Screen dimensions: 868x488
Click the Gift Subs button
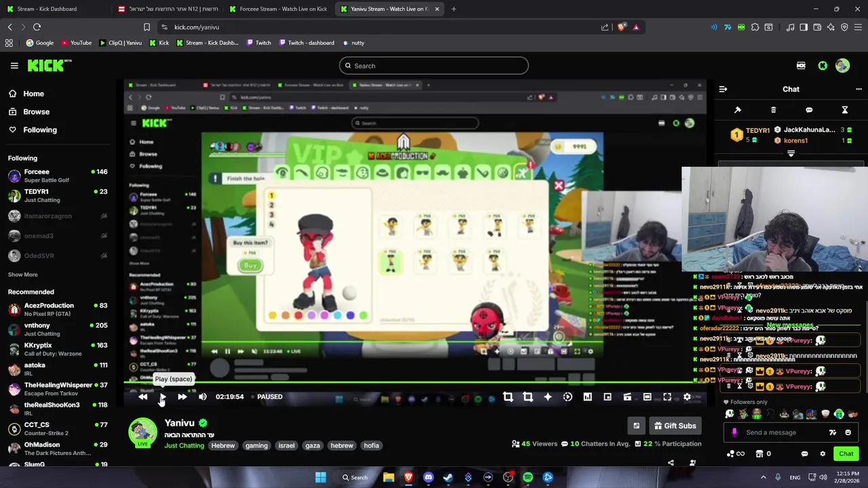(675, 426)
